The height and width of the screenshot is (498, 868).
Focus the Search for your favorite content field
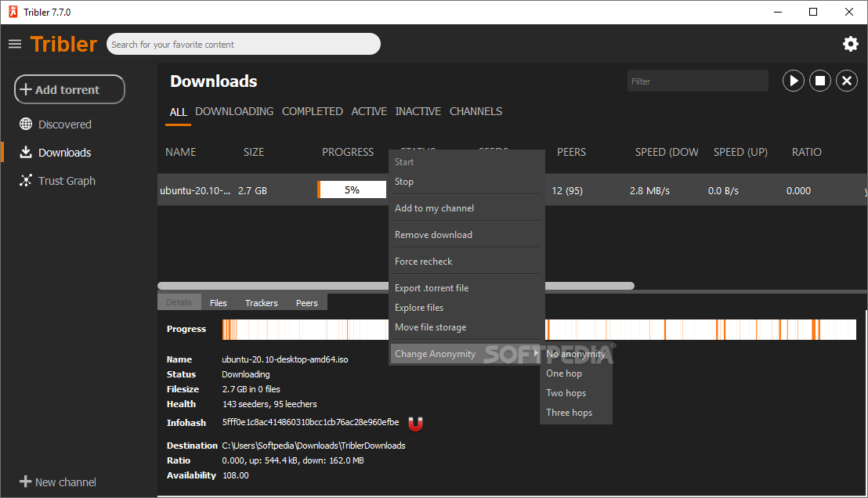click(244, 45)
